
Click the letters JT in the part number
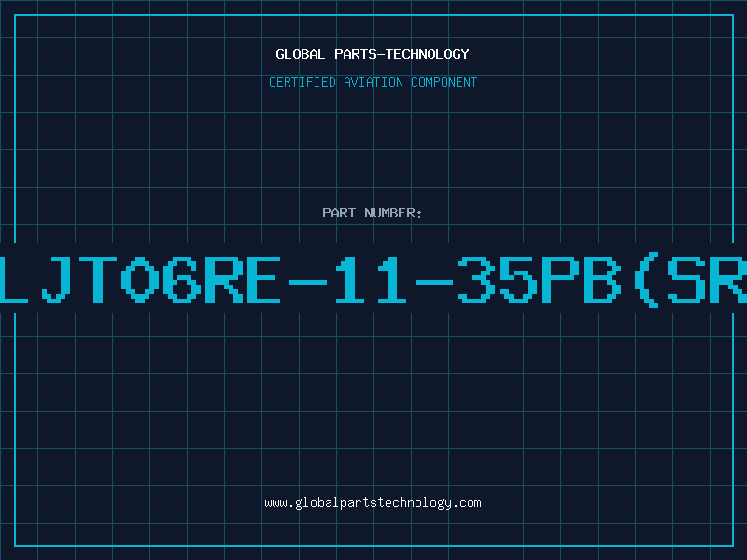[79, 280]
